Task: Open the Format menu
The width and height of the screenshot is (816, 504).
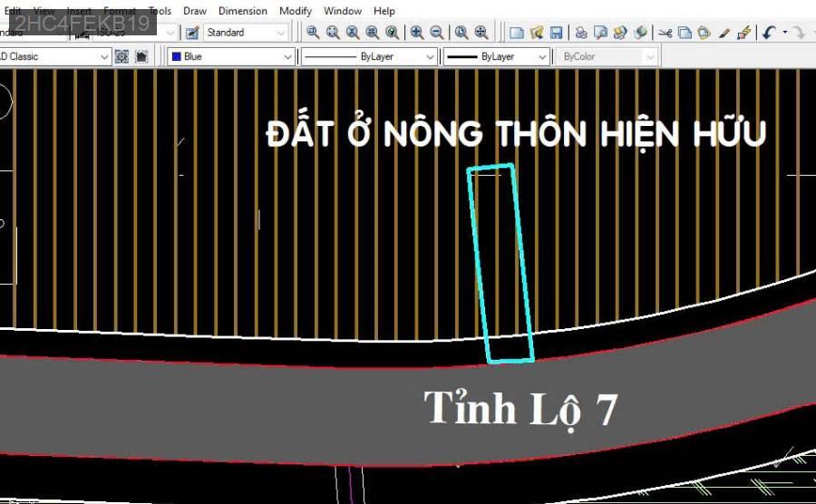Action: coord(120,11)
